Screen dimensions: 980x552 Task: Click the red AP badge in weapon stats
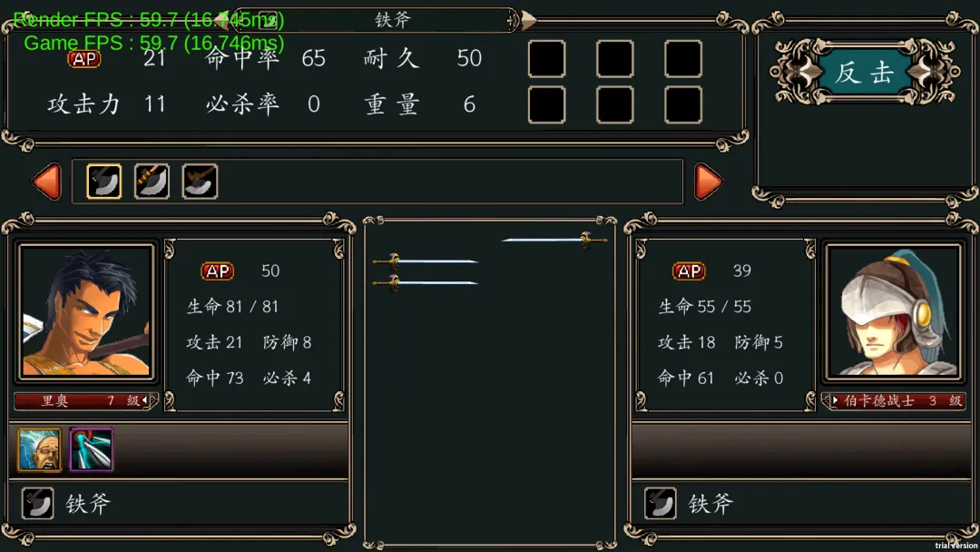point(83,59)
